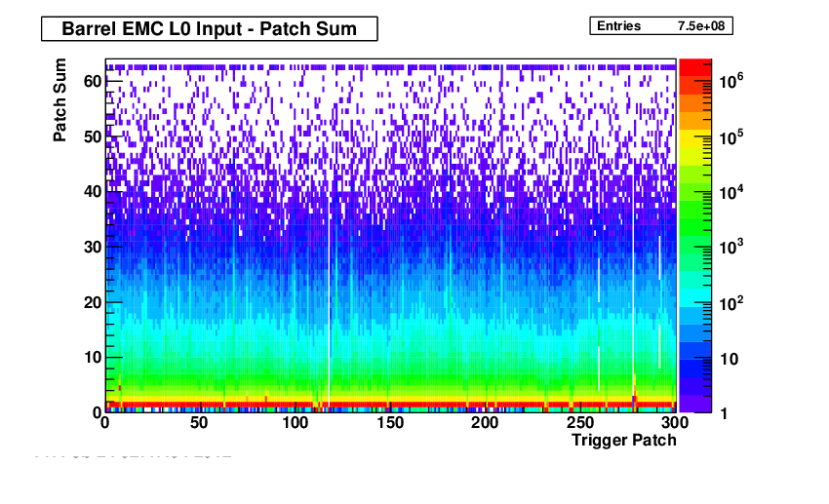Viewport: 829px width, 504px height.
Task: Click the 'Patch Sum' y-axis label
Action: (x=59, y=99)
